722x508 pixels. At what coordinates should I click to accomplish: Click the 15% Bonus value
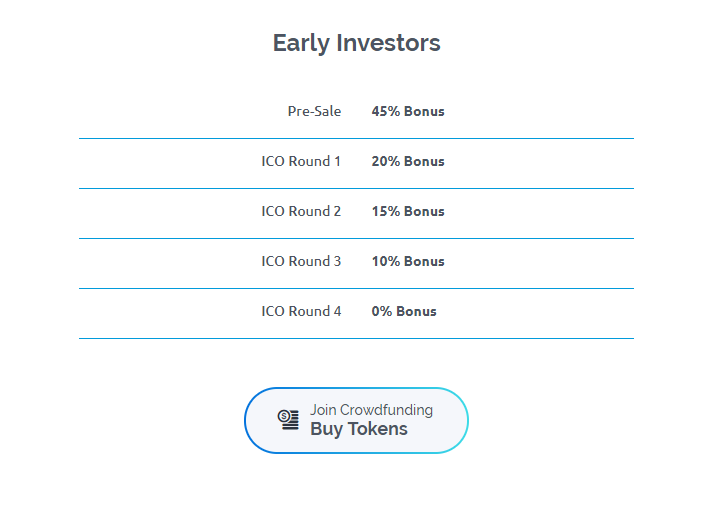pos(408,211)
